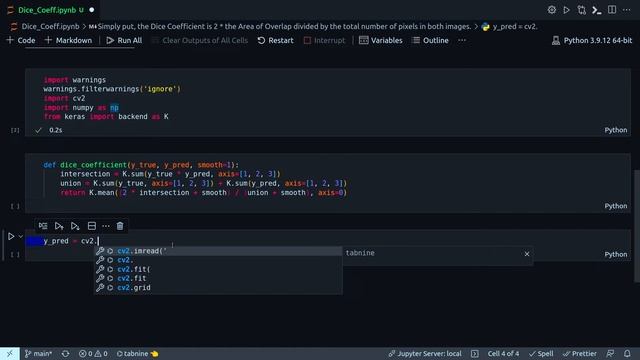Screen dimensions: 640x360
Task: Click the synchronize changes icon in status bar
Action: tap(65, 353)
